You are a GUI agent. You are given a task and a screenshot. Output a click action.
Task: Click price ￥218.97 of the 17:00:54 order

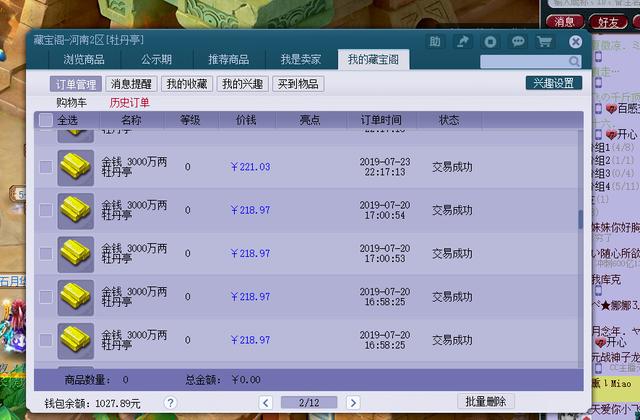click(x=250, y=210)
